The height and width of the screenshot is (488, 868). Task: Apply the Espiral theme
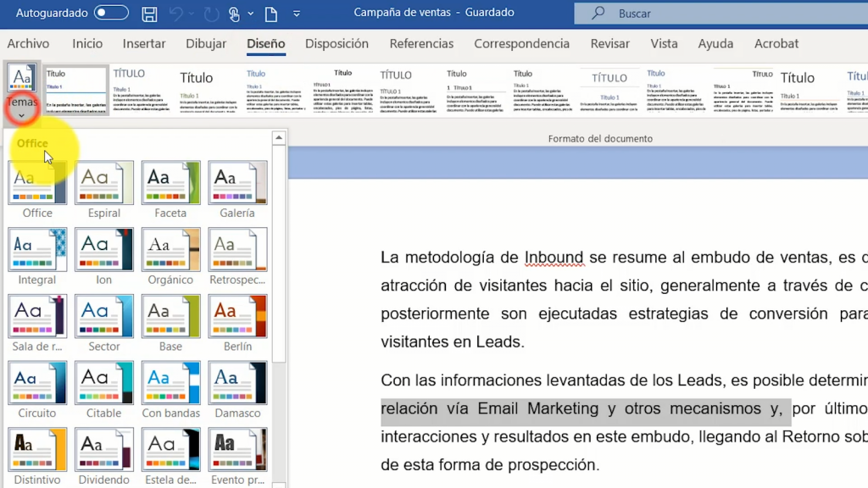click(104, 190)
